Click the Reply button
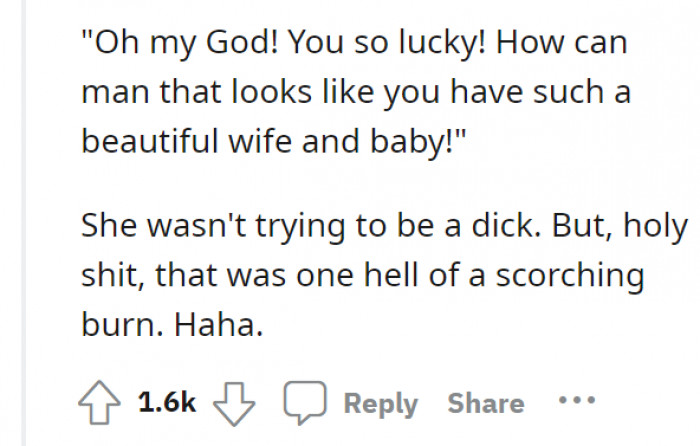This screenshot has width=700, height=446. click(x=381, y=403)
